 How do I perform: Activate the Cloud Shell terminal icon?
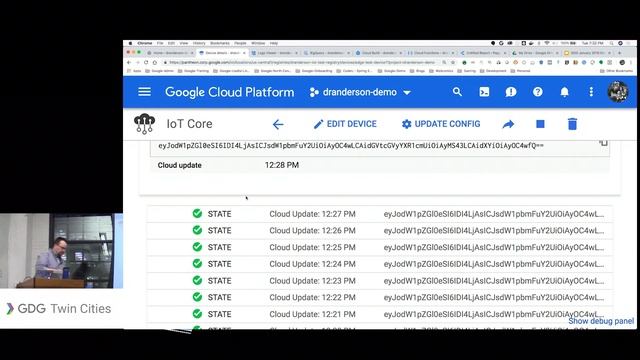click(x=484, y=92)
